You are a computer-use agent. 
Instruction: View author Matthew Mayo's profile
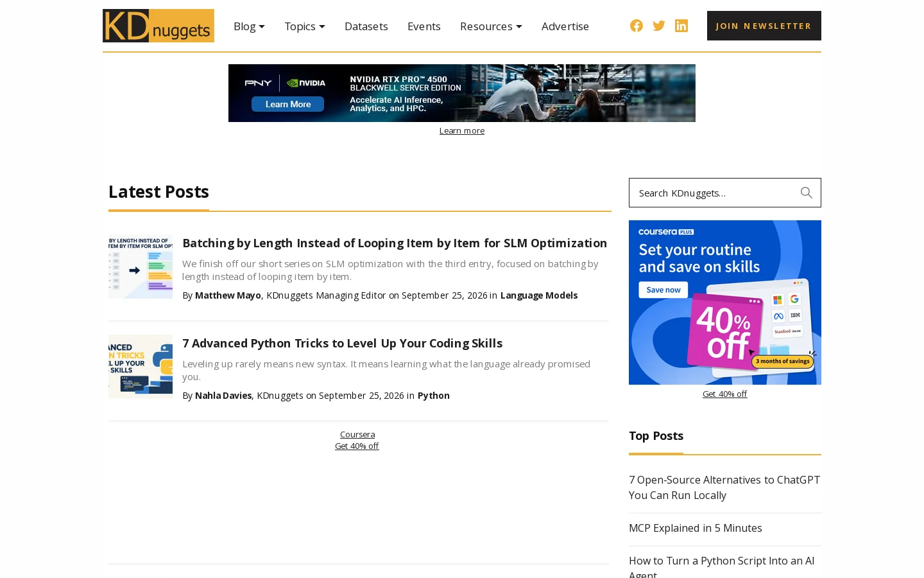[228, 295]
